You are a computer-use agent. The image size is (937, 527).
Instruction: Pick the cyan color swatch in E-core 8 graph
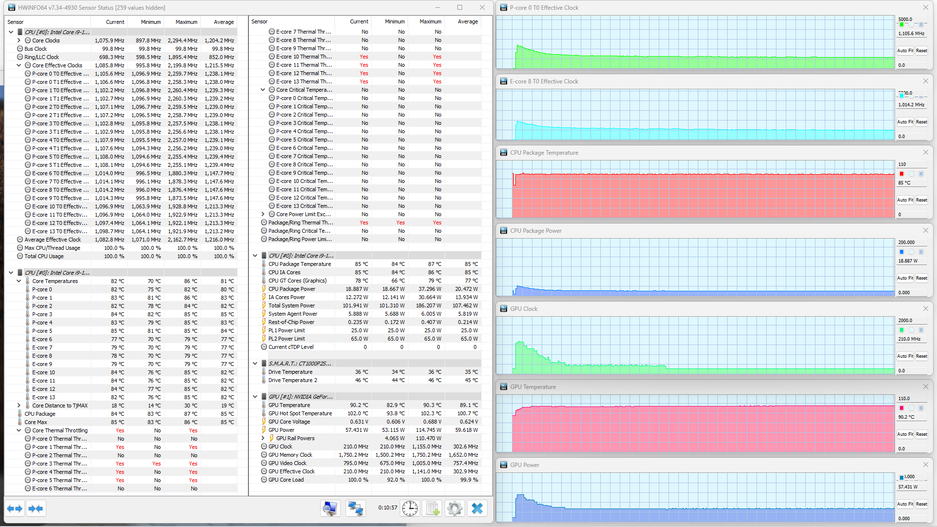coord(902,96)
